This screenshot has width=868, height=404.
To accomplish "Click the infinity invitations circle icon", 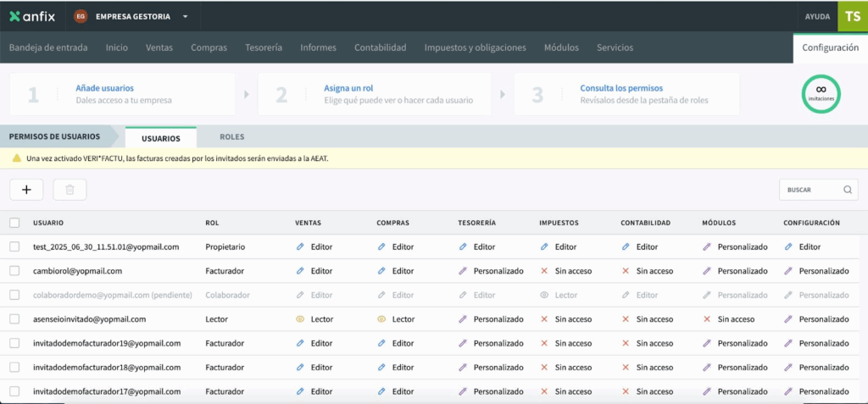I will [821, 93].
